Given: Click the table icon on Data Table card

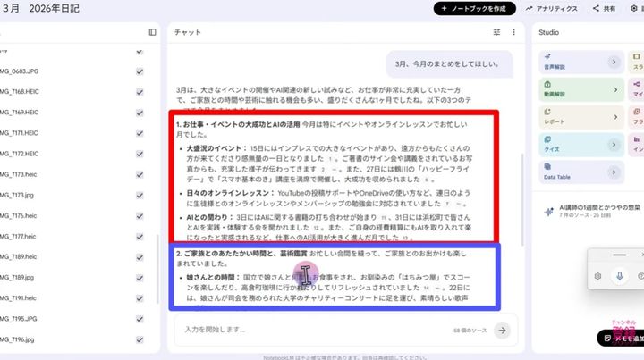Looking at the screenshot, I should pyautogui.click(x=547, y=166).
